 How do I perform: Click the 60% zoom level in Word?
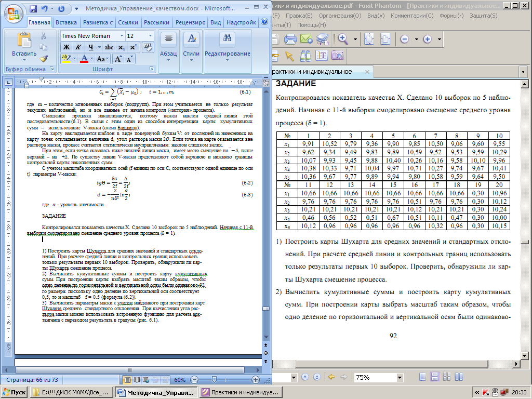coord(179,380)
